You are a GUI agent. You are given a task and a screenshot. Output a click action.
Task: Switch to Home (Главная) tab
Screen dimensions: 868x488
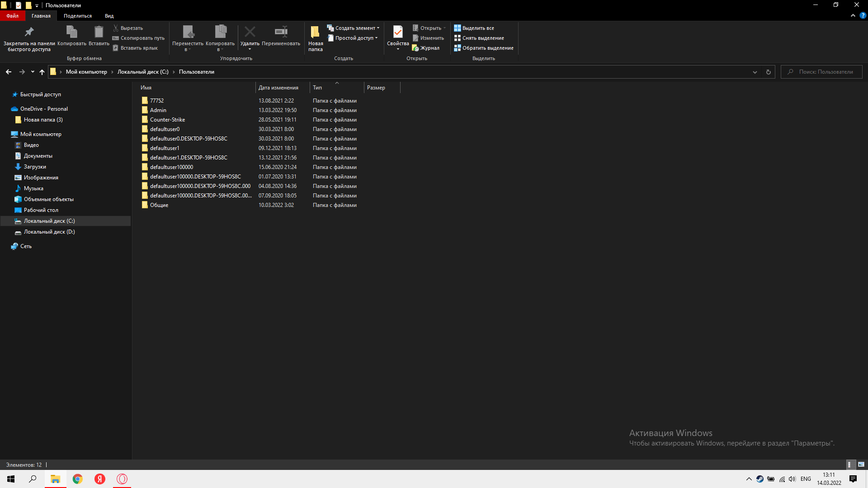(x=41, y=16)
